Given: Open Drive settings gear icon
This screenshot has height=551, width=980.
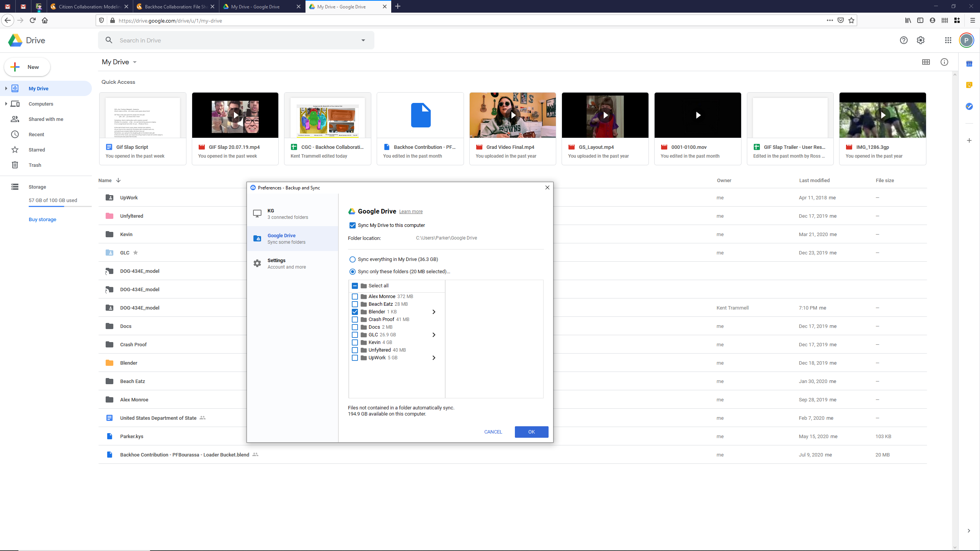Looking at the screenshot, I should pyautogui.click(x=921, y=40).
